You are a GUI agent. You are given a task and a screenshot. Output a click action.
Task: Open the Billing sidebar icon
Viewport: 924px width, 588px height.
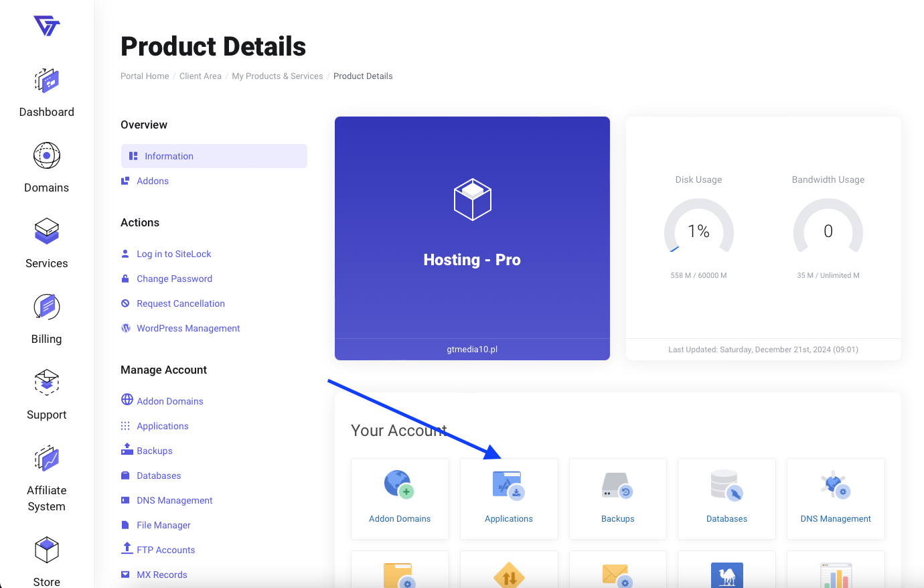[47, 307]
